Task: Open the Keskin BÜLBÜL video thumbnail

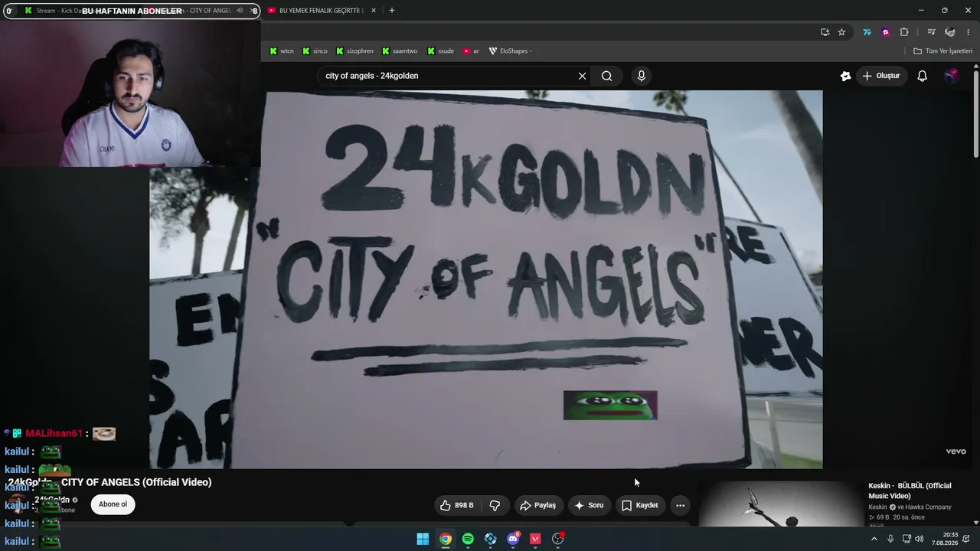Action: pyautogui.click(x=781, y=504)
